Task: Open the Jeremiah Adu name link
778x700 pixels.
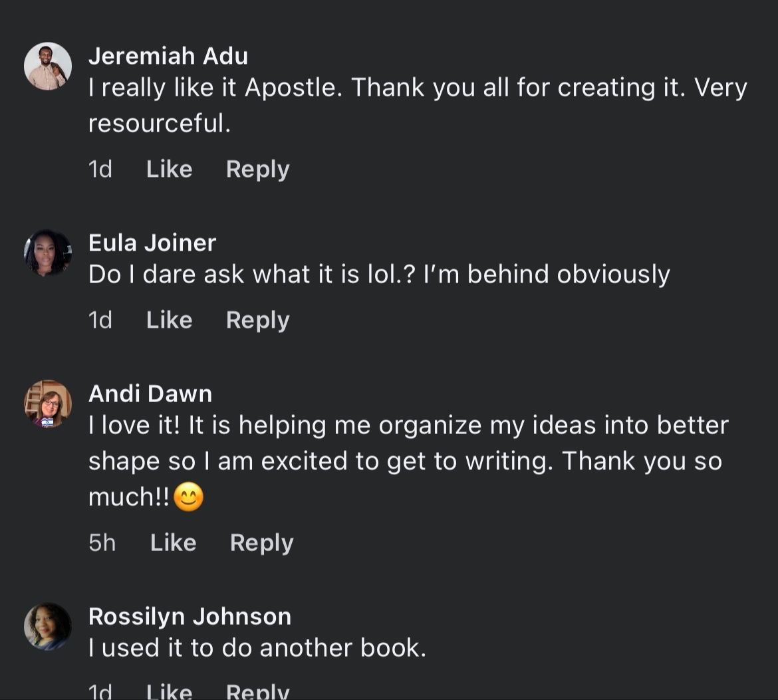Action: coord(168,56)
